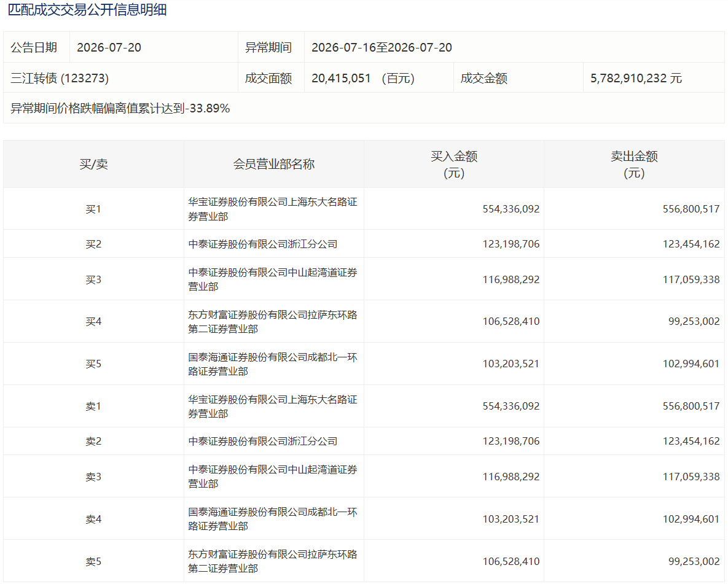Click sell amount 117,059,338 in 卖3 row

(691, 477)
